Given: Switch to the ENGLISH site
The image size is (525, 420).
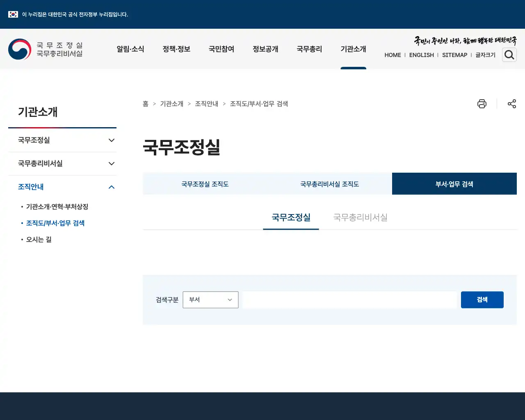Looking at the screenshot, I should [x=422, y=55].
